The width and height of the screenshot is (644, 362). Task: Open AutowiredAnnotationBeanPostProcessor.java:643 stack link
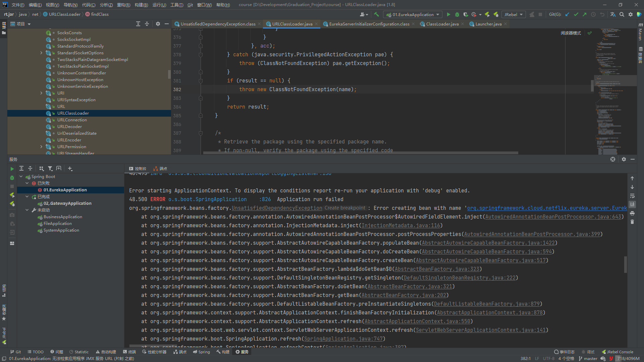pos(553,217)
